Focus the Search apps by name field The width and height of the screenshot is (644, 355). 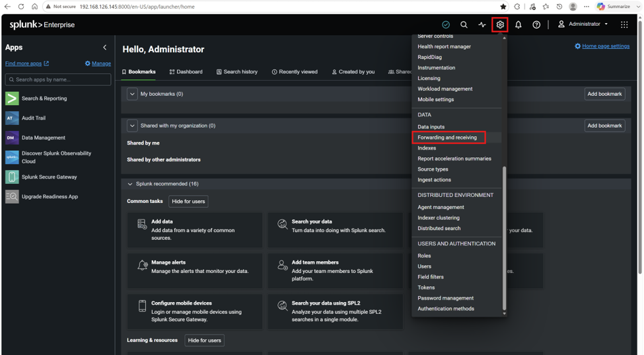58,80
